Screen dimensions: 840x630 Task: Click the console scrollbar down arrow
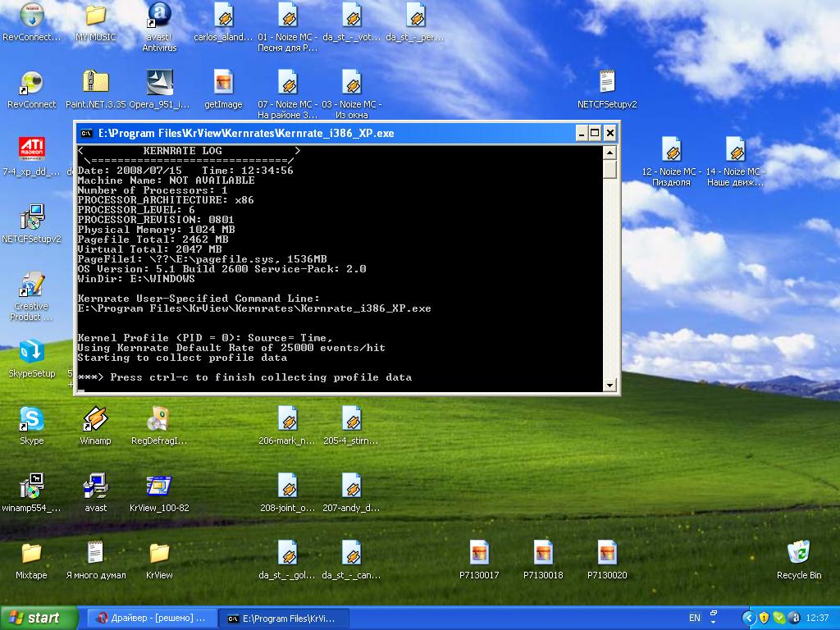(609, 385)
